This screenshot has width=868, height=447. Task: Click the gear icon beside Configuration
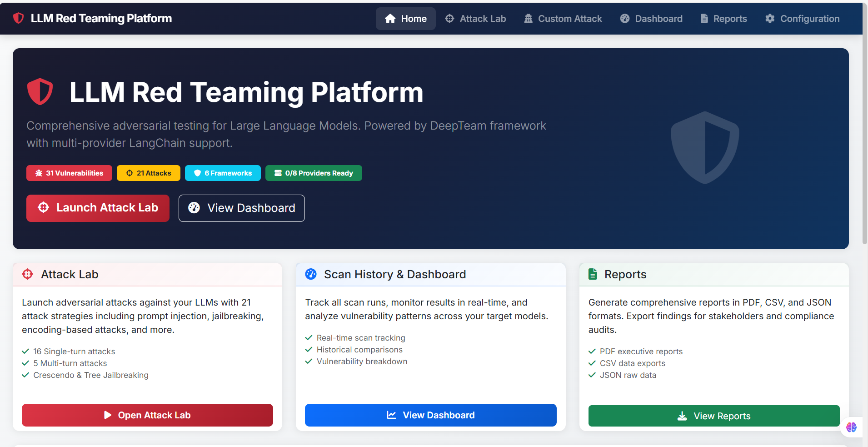[770, 19]
